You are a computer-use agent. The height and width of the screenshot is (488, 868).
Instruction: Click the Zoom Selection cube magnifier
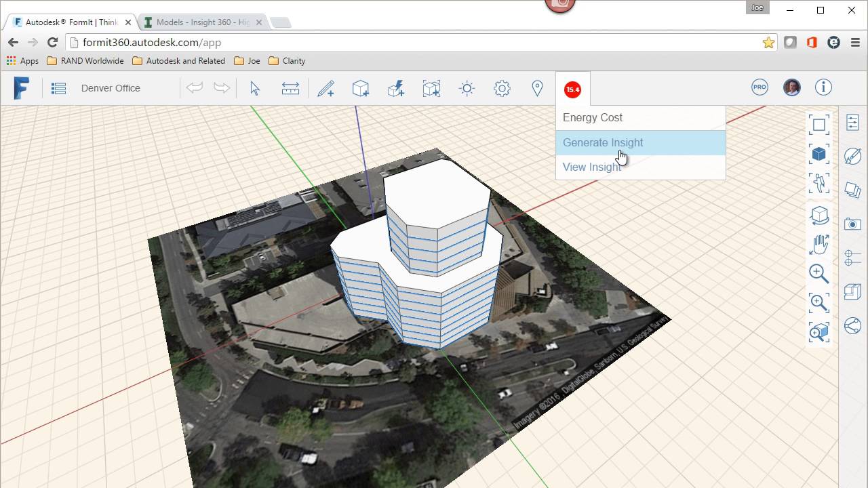(819, 331)
